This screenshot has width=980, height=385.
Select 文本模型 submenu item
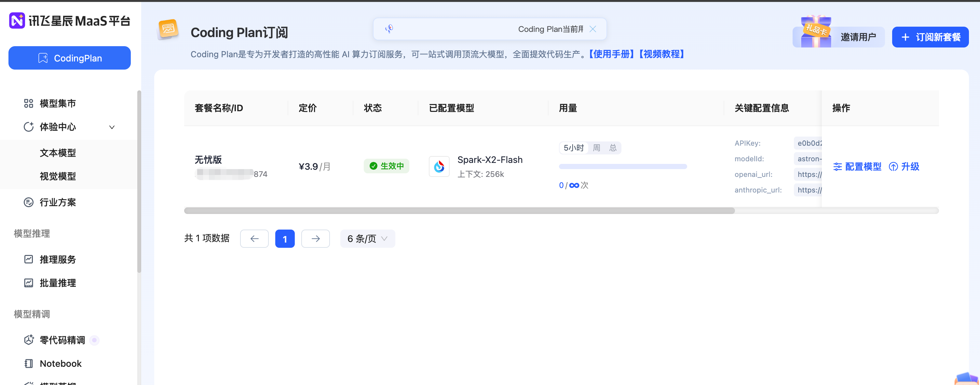[x=58, y=153]
